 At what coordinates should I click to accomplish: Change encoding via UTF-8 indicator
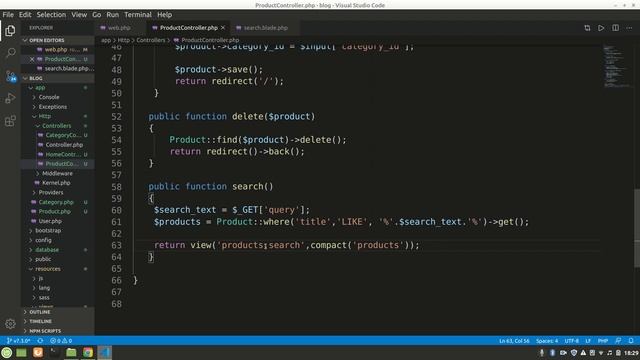pyautogui.click(x=571, y=340)
